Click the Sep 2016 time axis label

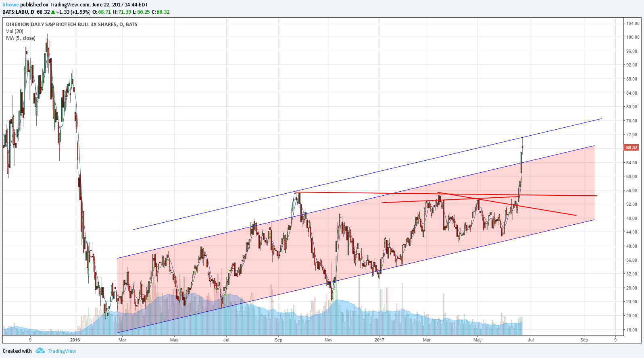tap(278, 340)
